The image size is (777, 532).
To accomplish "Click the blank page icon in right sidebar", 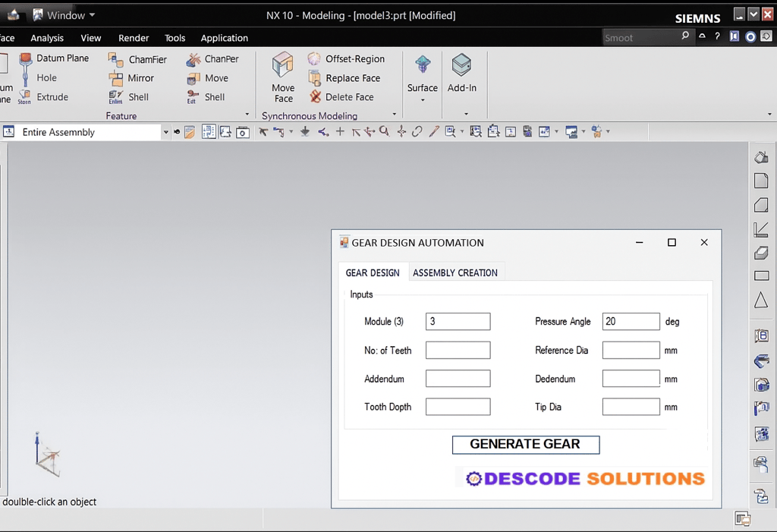I will pos(761,181).
